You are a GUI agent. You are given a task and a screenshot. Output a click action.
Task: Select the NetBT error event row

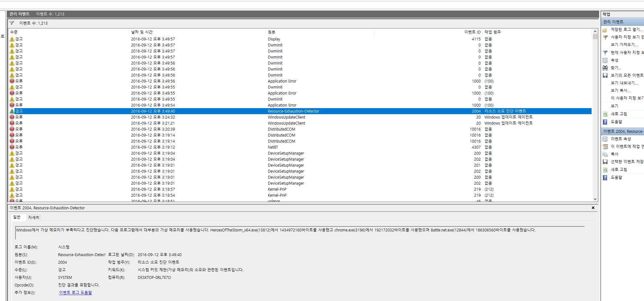[273, 147]
